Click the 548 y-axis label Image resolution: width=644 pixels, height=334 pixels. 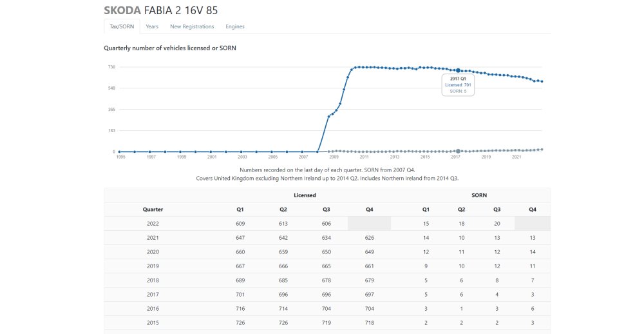(111, 88)
